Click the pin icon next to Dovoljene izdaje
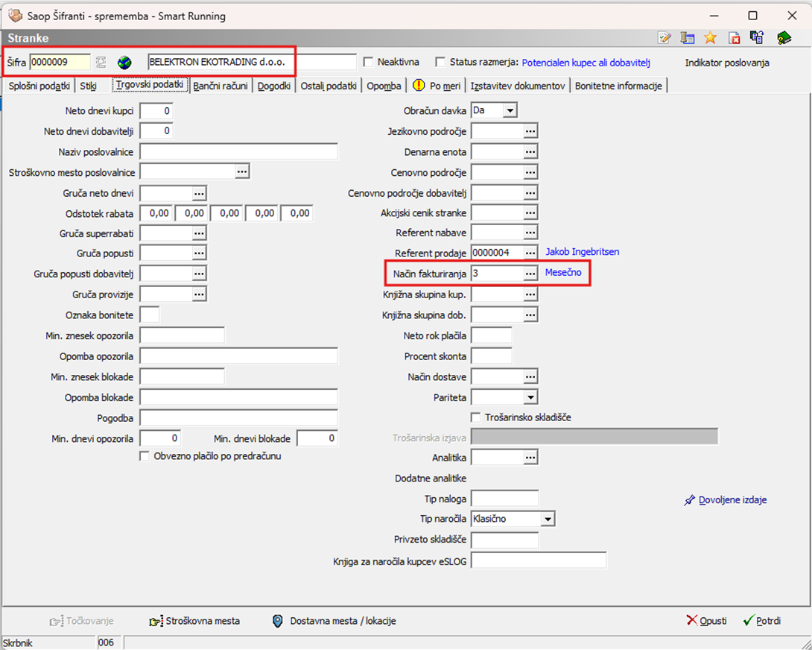 click(x=689, y=500)
